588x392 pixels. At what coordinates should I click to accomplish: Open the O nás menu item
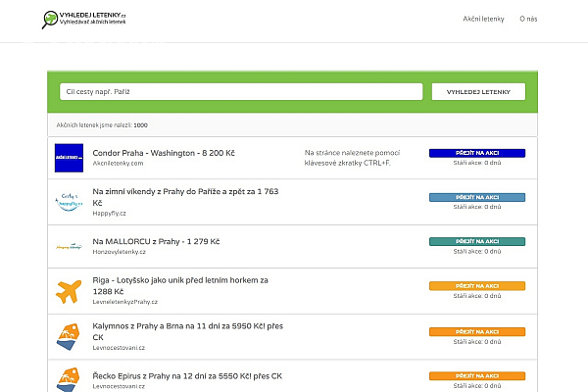click(x=528, y=19)
